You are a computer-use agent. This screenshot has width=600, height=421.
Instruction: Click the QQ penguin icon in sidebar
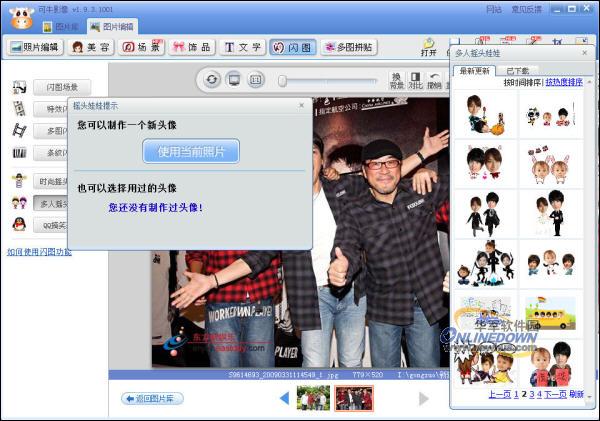point(19,225)
